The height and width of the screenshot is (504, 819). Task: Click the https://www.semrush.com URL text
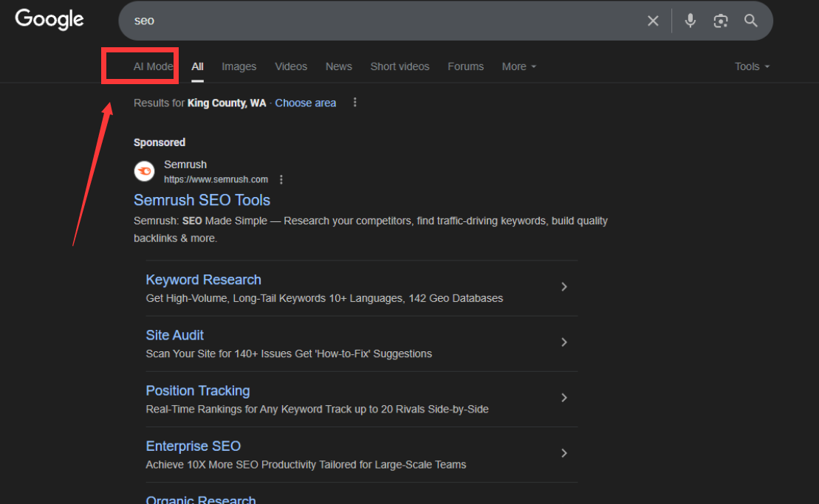(216, 179)
